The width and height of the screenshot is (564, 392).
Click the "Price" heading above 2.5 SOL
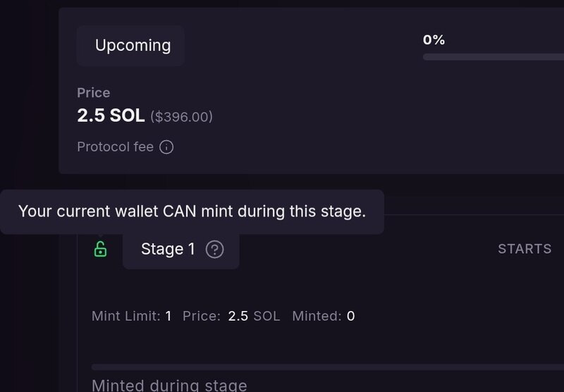[x=94, y=92]
